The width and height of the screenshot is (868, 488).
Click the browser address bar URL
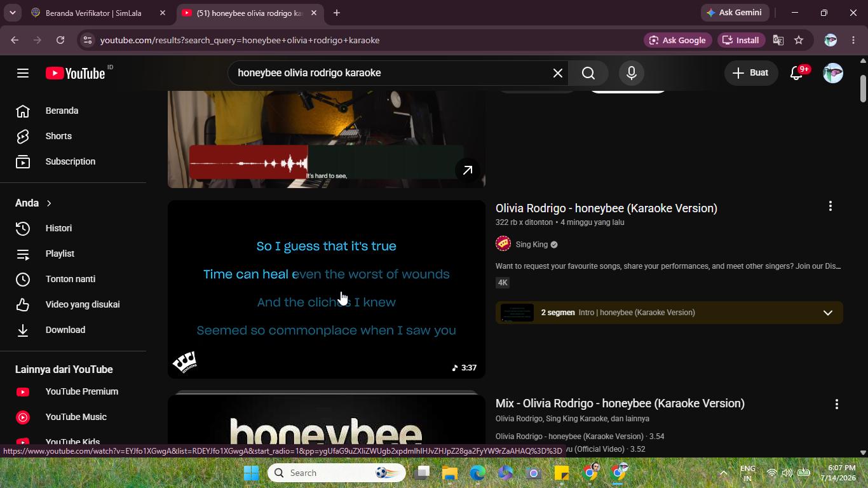click(240, 40)
